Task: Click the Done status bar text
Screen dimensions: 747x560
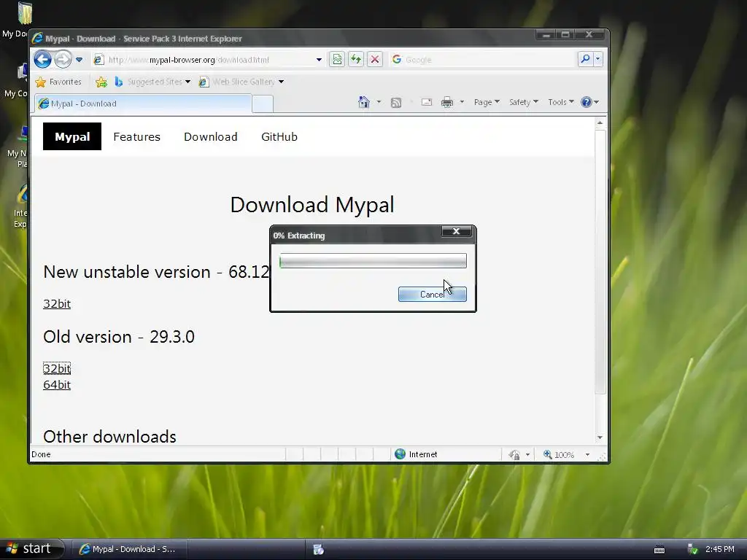Action: (x=41, y=454)
